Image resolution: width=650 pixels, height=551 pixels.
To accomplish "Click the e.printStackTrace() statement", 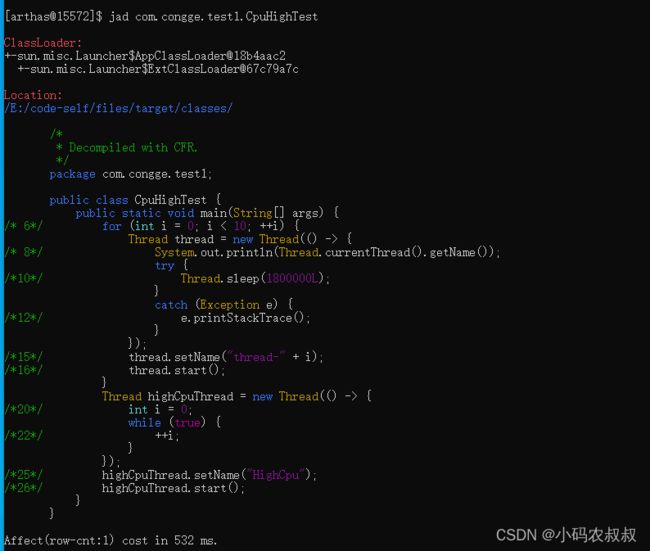I will point(245,318).
